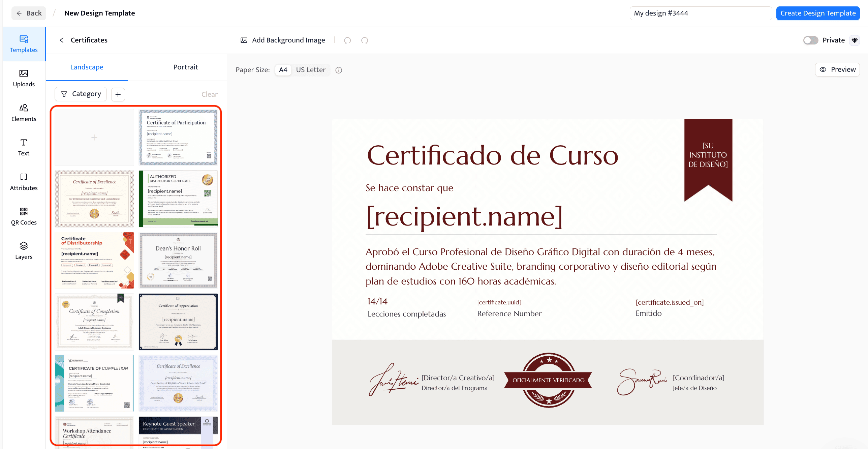Click the Clear filters link

[x=210, y=94]
